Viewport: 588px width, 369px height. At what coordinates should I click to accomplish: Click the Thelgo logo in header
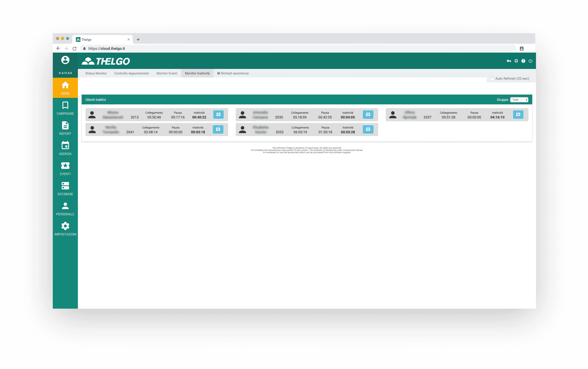tap(106, 61)
